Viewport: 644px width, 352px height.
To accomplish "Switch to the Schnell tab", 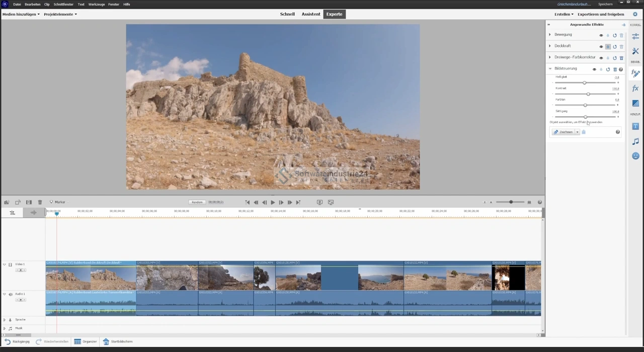I will tap(287, 14).
